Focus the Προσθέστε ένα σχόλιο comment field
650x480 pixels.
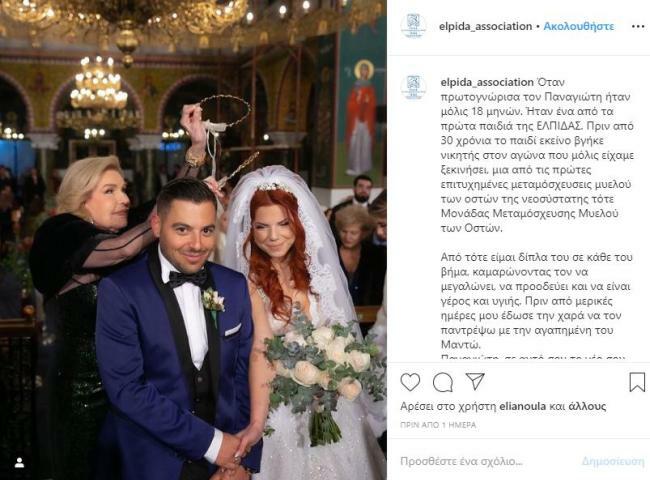tap(485, 461)
